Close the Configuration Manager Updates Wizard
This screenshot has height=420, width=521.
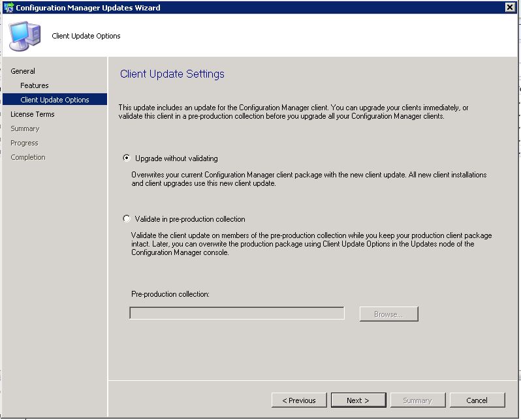(x=510, y=7)
